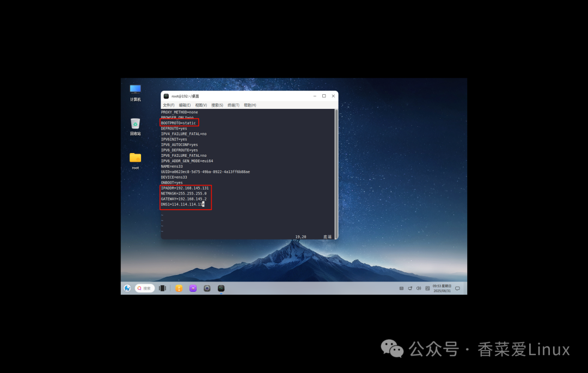Open the keyboard tray icon

401,288
